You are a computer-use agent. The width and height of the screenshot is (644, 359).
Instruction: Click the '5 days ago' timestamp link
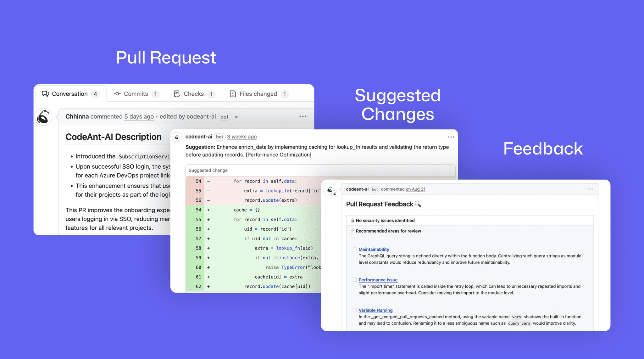click(x=139, y=116)
